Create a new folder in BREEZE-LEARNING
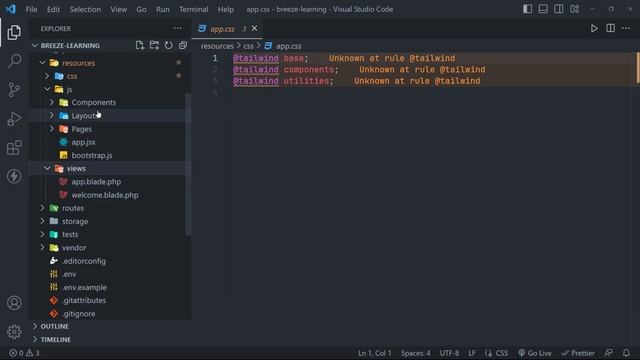This screenshot has width=640, height=360. click(x=154, y=45)
